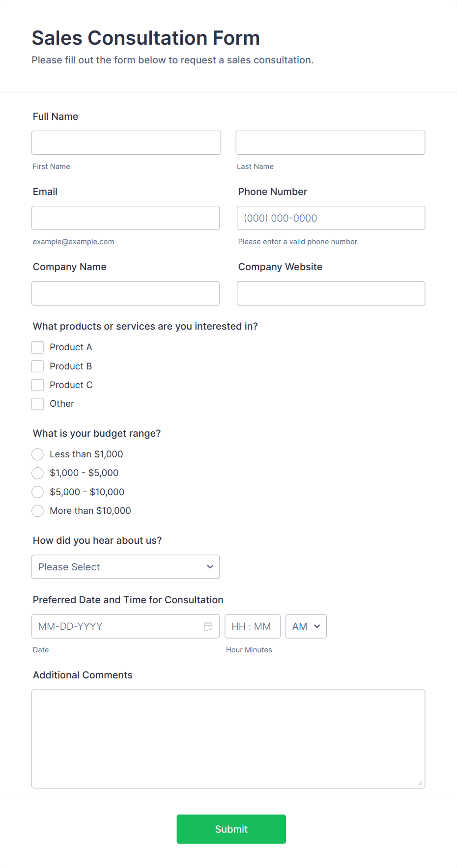
Task: Click the HH : MM time field
Action: (252, 626)
